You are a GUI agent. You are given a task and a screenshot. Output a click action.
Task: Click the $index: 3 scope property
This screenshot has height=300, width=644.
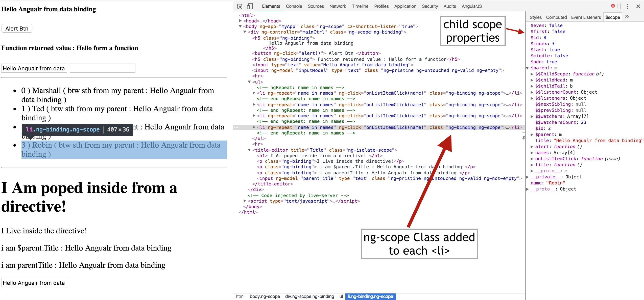542,44
